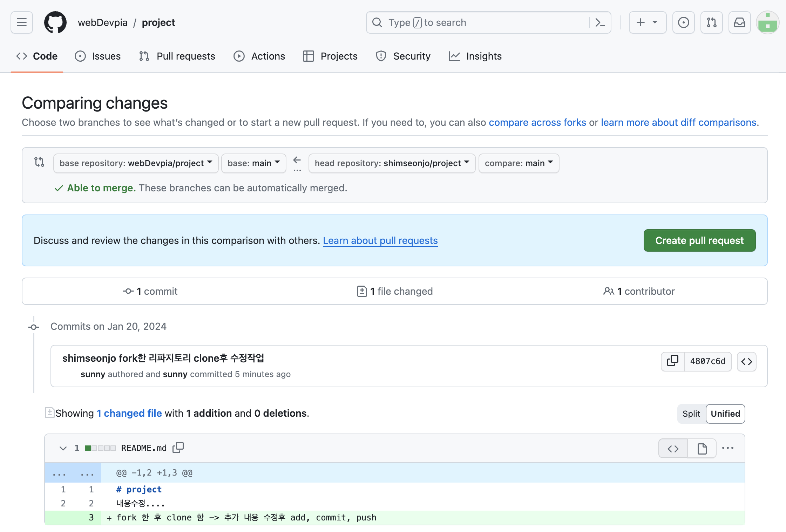The image size is (786, 532).
Task: Select Unified diff view
Action: pyautogui.click(x=725, y=414)
